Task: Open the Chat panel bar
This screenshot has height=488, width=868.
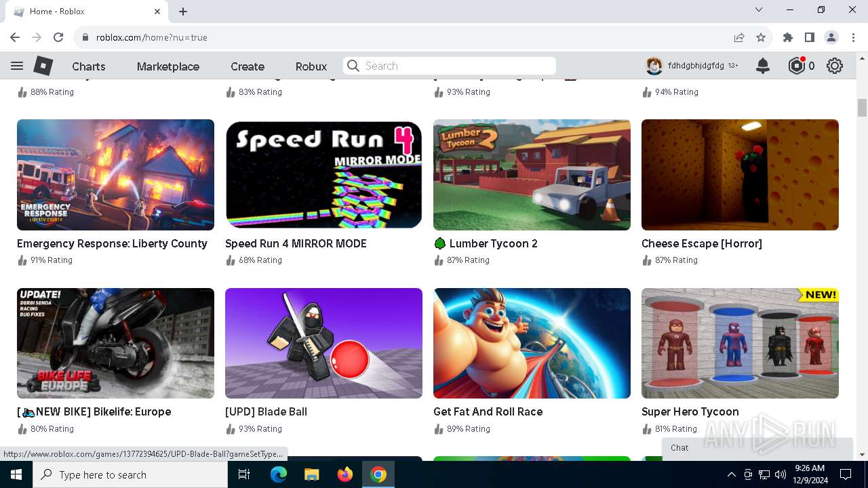Action: click(x=757, y=448)
